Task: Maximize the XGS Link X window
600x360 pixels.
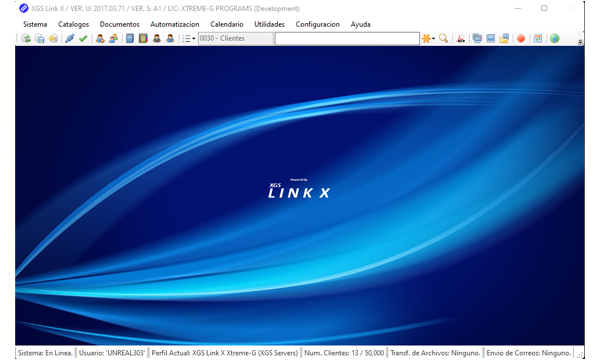Action: [x=544, y=8]
